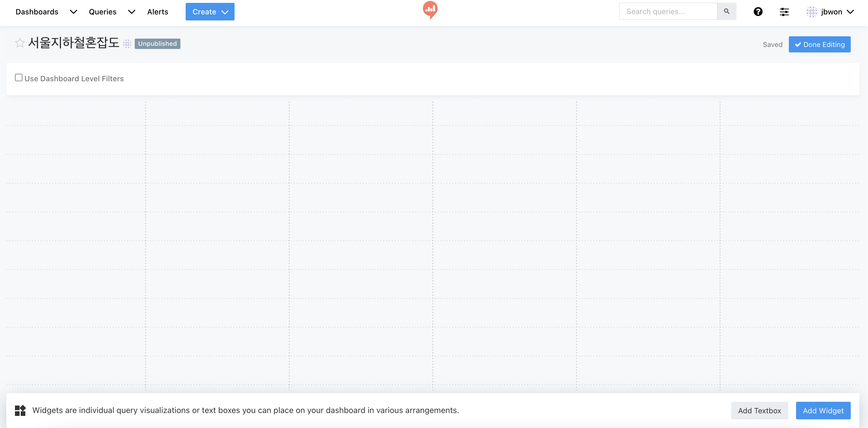Screen dimensions: 868x428
Task: Go to the Alerts page
Action: click(157, 12)
